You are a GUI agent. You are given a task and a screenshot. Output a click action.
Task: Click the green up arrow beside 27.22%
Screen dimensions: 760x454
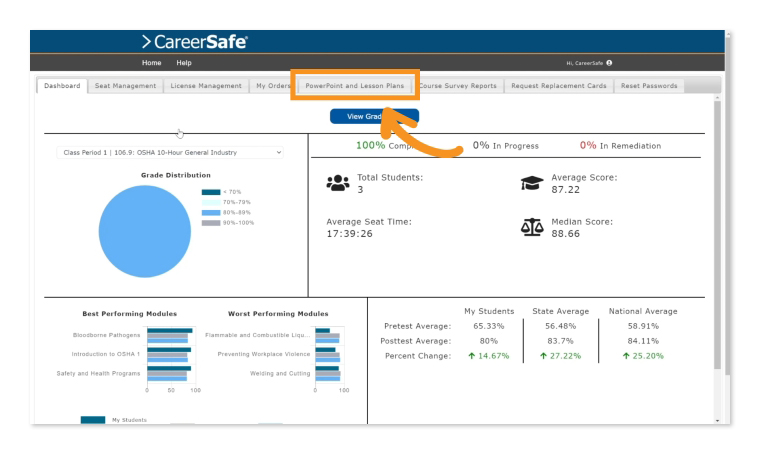pos(543,356)
